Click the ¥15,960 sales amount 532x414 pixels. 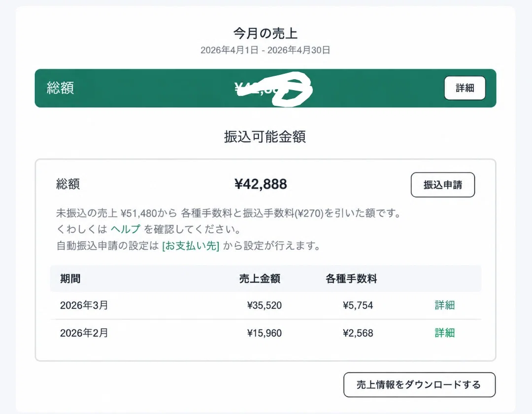(x=265, y=333)
